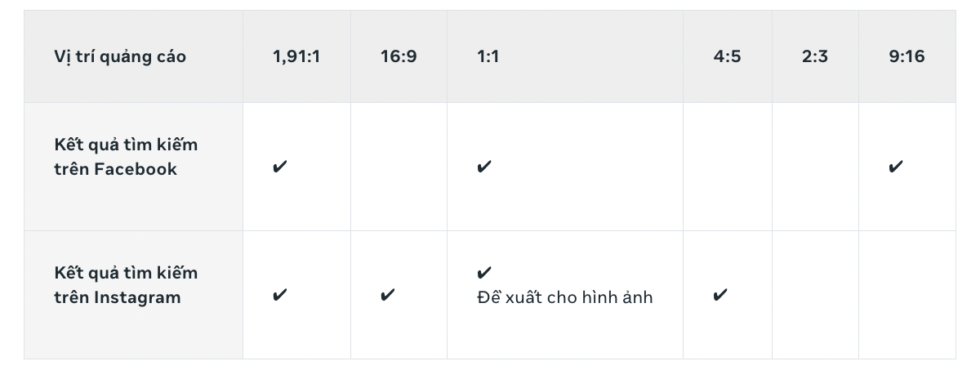
Task: Click 'Kết quả tìm kiếm trên Facebook' row label
Action: pyautogui.click(x=126, y=157)
